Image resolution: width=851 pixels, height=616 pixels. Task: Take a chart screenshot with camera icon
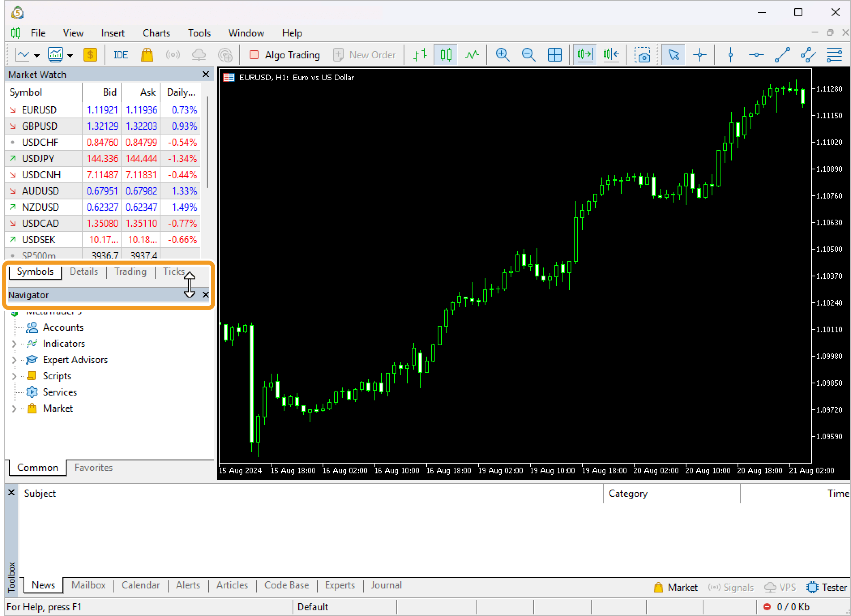[643, 55]
